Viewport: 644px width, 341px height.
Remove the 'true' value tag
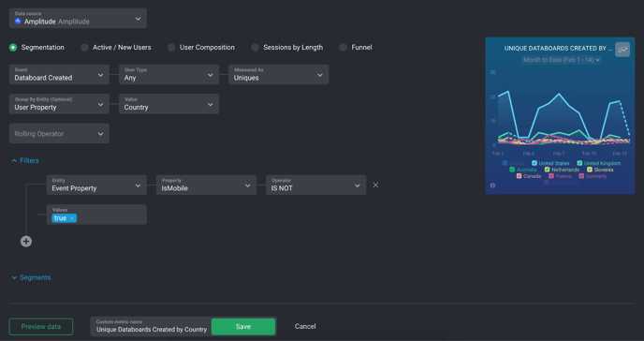72,218
